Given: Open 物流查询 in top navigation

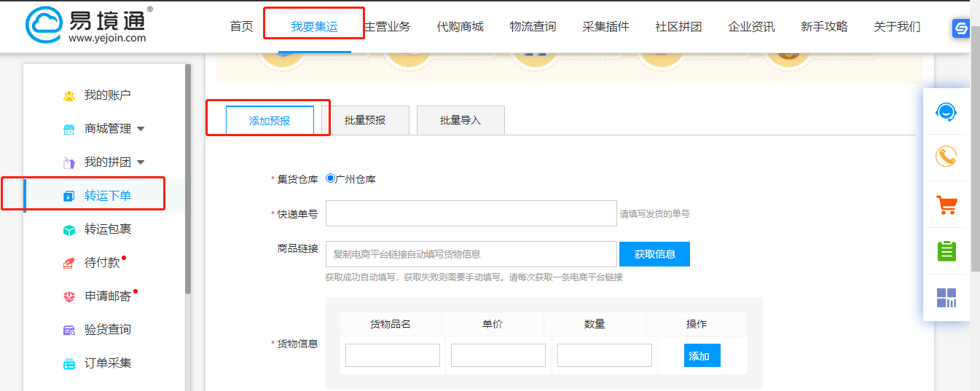Looking at the screenshot, I should [x=533, y=27].
